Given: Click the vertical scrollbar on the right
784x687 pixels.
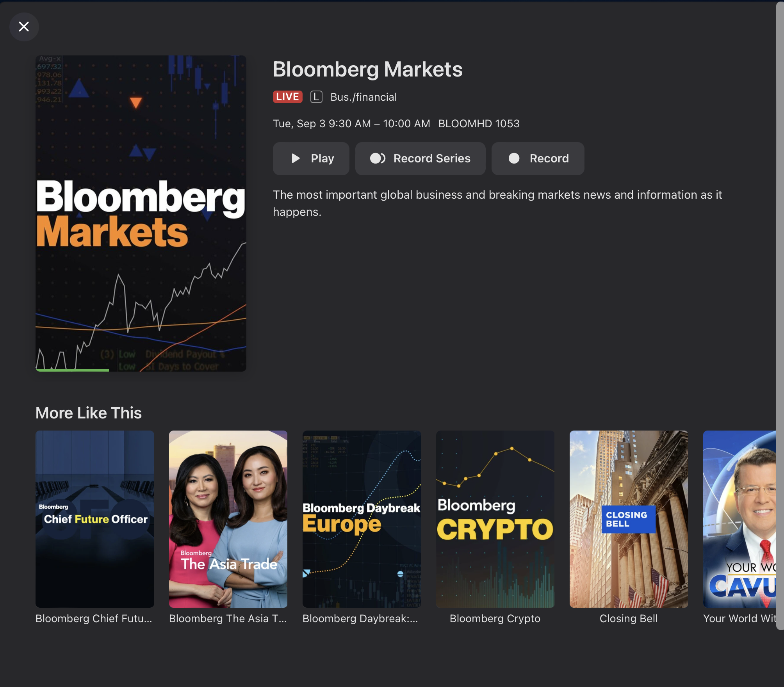Looking at the screenshot, I should [780, 312].
